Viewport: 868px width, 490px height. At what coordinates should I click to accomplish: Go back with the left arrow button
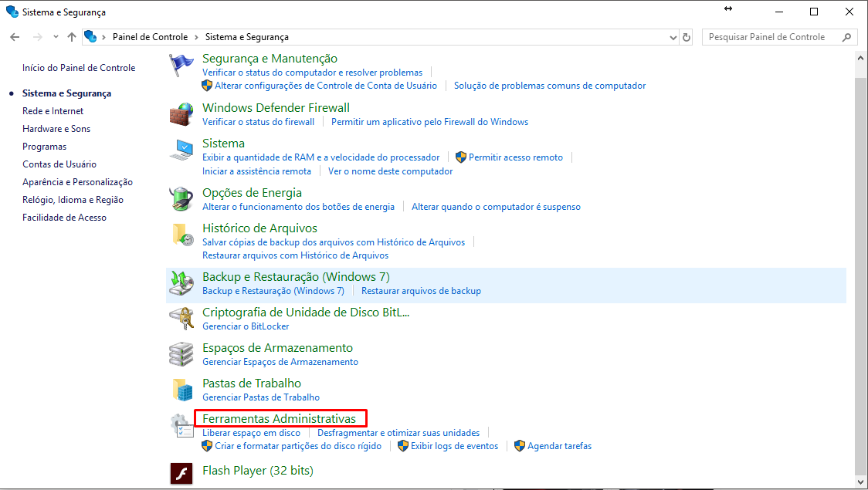(15, 37)
